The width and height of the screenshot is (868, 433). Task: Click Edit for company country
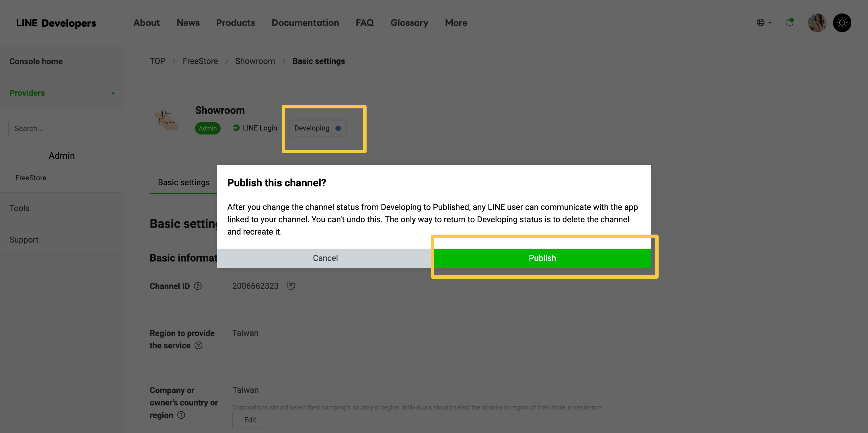[x=250, y=420]
